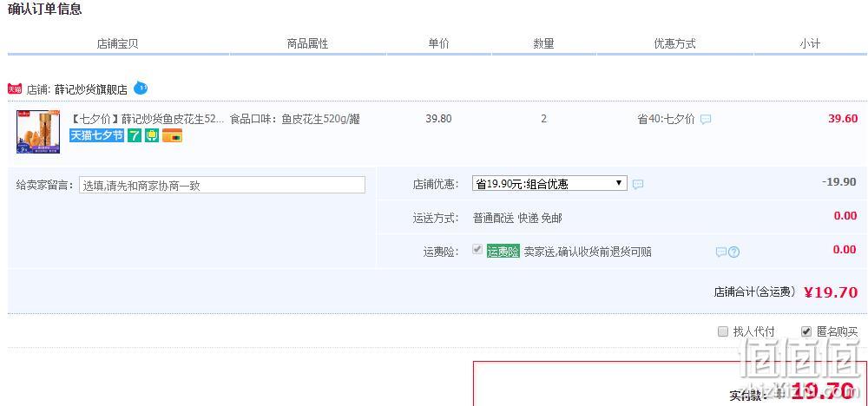Click the orange credit card payment badge
868x406 pixels.
(172, 135)
